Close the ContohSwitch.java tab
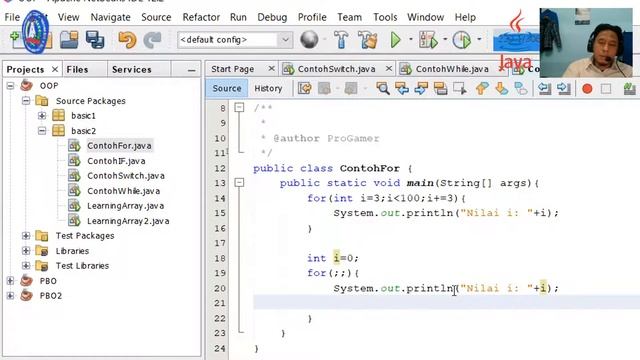640x360 pixels. click(389, 69)
